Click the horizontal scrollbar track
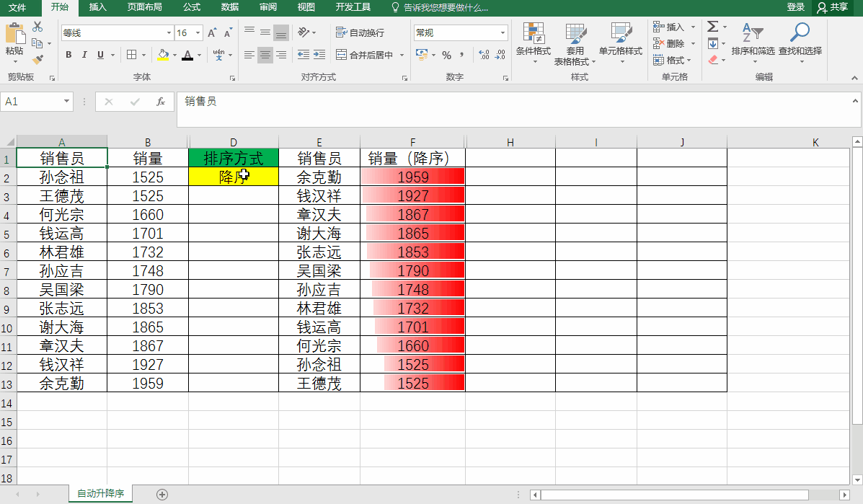This screenshot has width=863, height=504. [690, 495]
